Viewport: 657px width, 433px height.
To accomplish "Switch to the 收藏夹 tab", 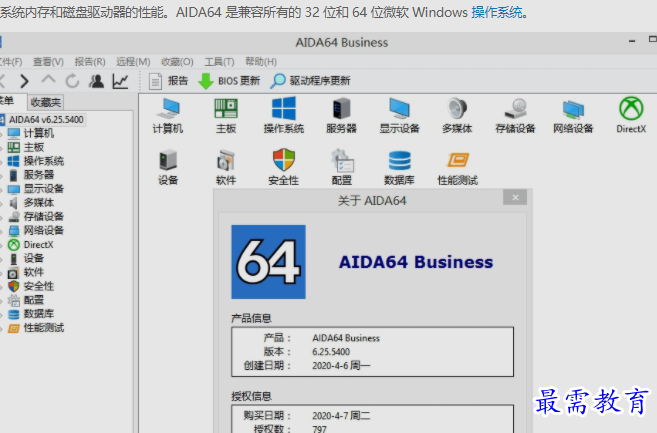I will [x=46, y=102].
